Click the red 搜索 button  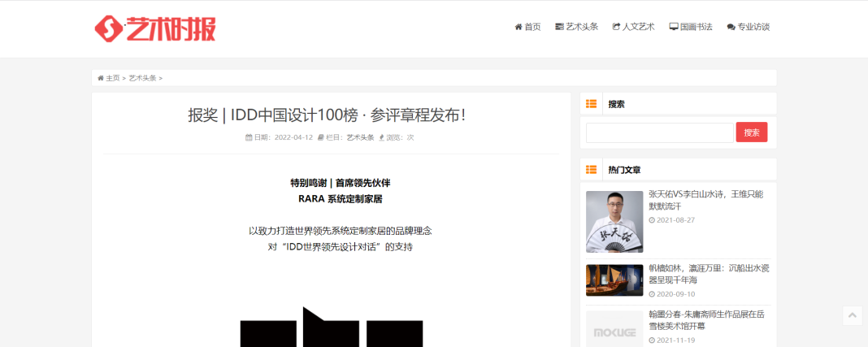tap(752, 132)
